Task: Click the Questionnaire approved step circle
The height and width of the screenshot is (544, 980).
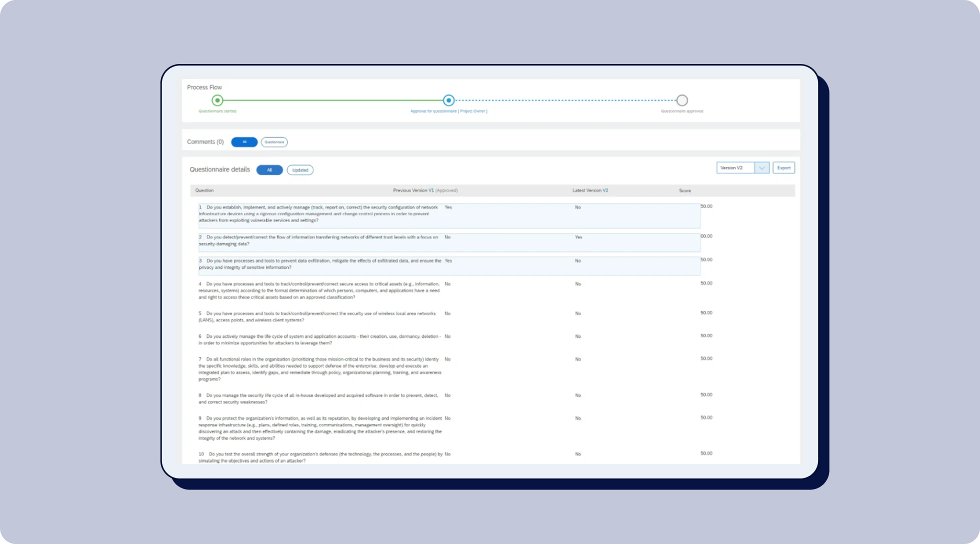Action: coord(682,100)
